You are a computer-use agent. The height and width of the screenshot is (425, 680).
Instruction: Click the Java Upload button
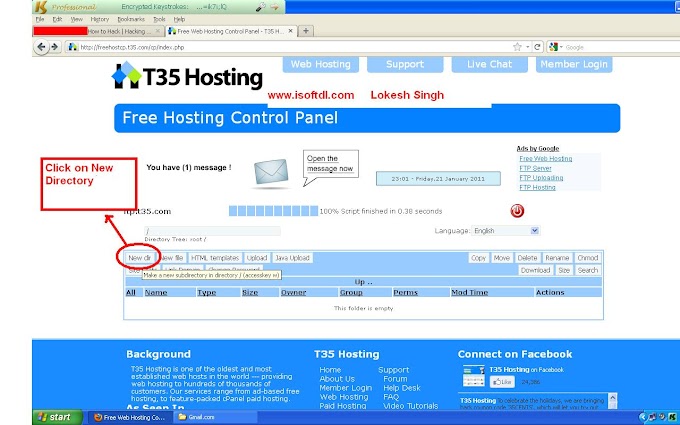(292, 258)
